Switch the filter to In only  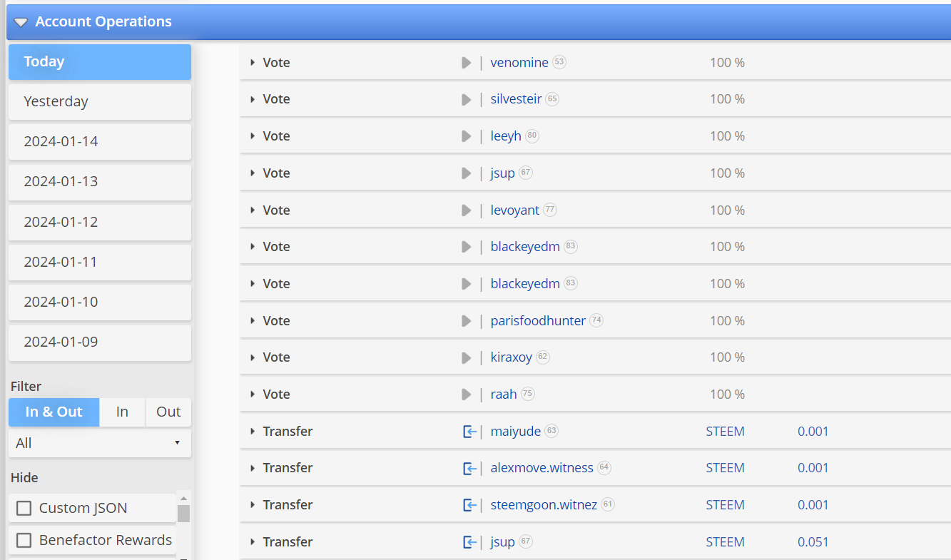click(x=122, y=412)
